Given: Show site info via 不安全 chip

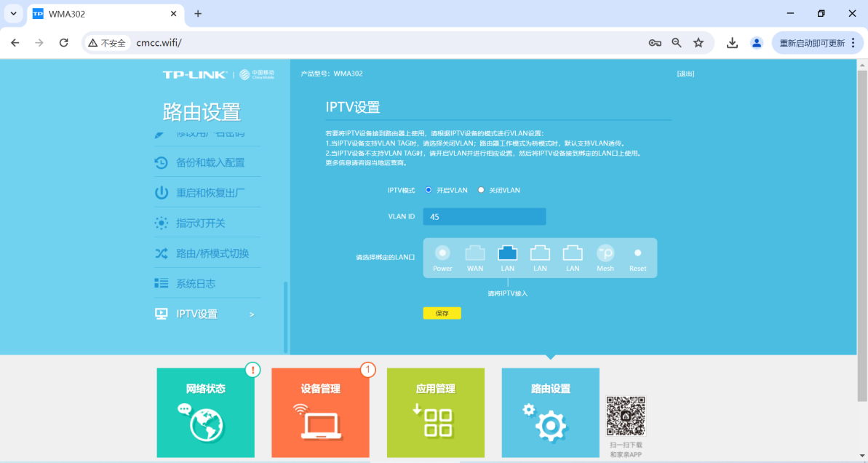Looking at the screenshot, I should click(107, 43).
